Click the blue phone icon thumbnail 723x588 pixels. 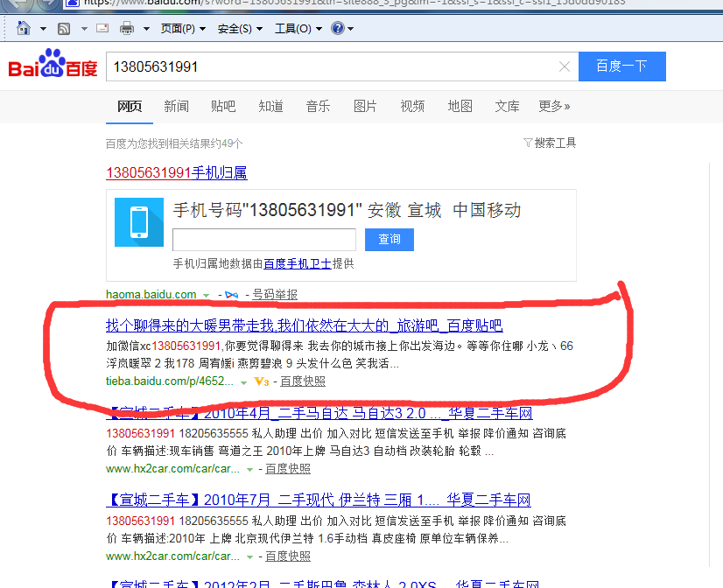(x=139, y=222)
